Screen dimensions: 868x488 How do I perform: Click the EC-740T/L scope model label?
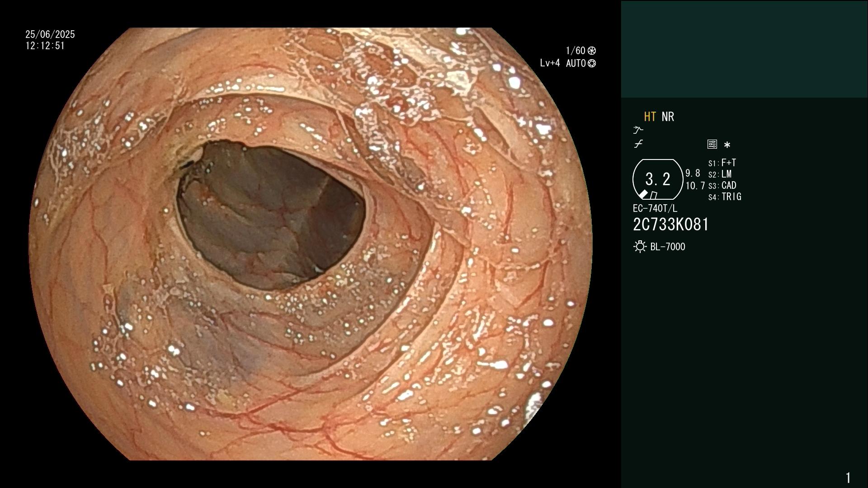655,208
